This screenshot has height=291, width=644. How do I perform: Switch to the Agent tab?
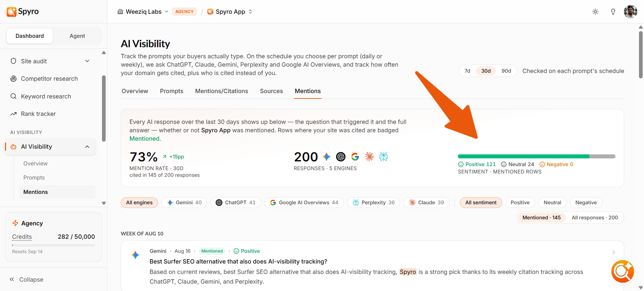tap(77, 36)
